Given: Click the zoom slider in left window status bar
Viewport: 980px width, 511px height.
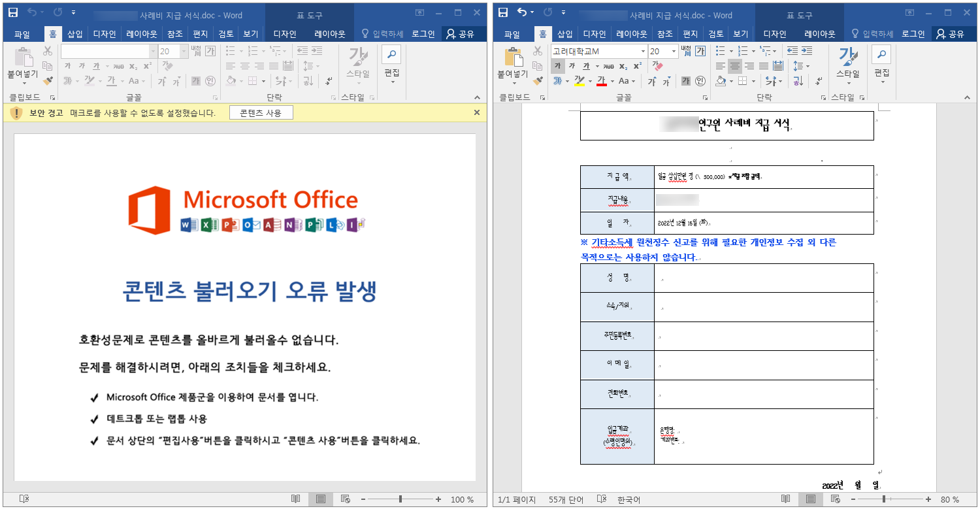Looking at the screenshot, I should [x=400, y=499].
